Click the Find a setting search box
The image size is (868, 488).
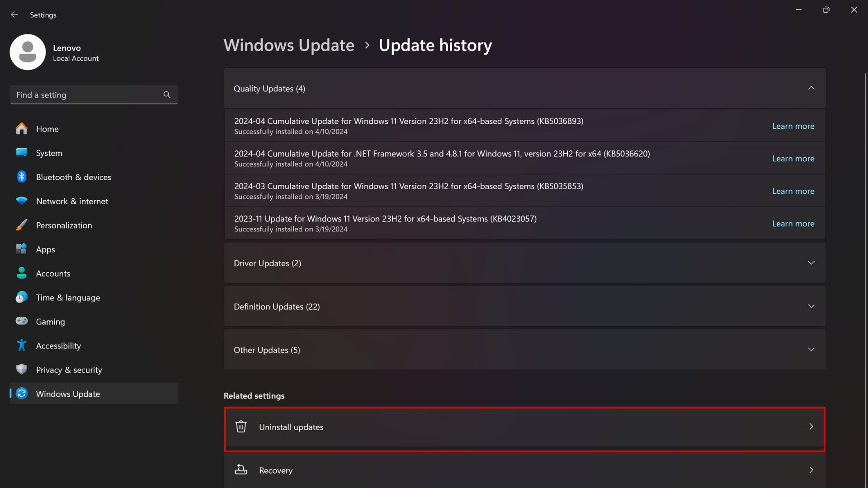pyautogui.click(x=94, y=94)
